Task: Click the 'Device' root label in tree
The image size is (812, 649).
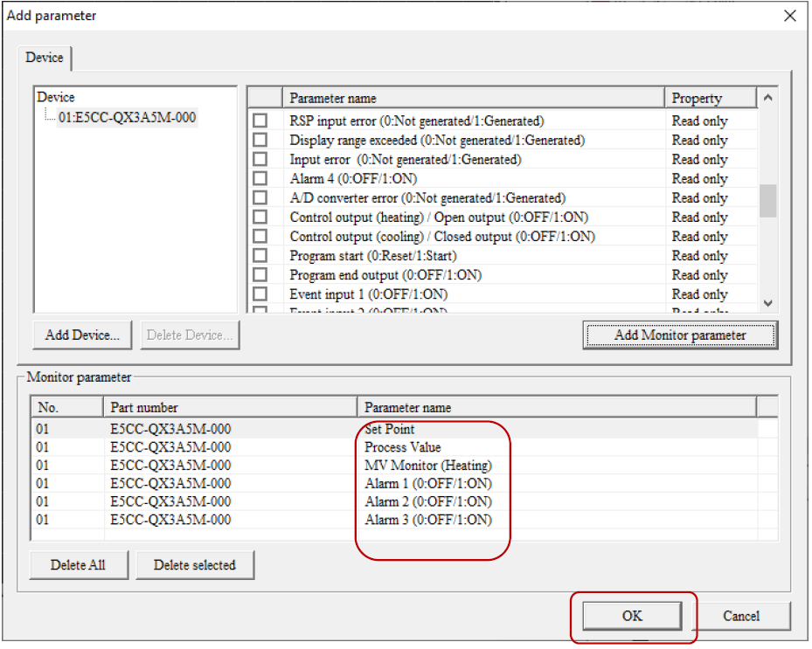Action: point(55,97)
